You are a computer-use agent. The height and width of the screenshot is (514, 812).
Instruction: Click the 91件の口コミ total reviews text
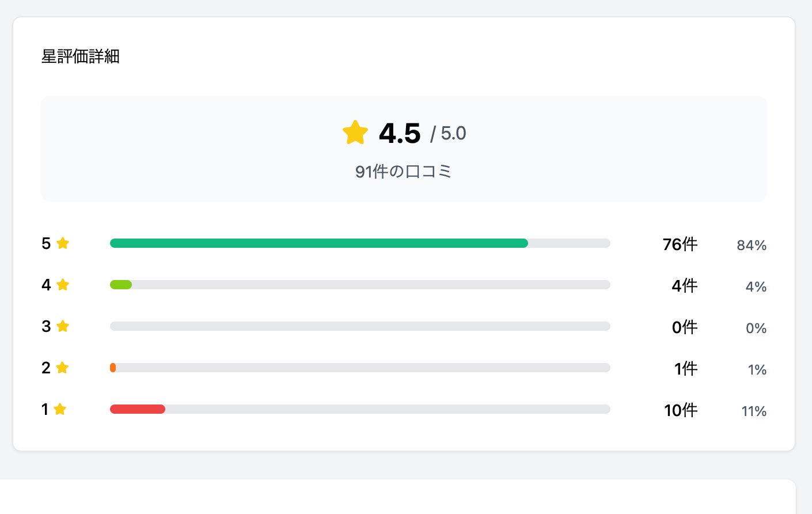[x=404, y=172]
